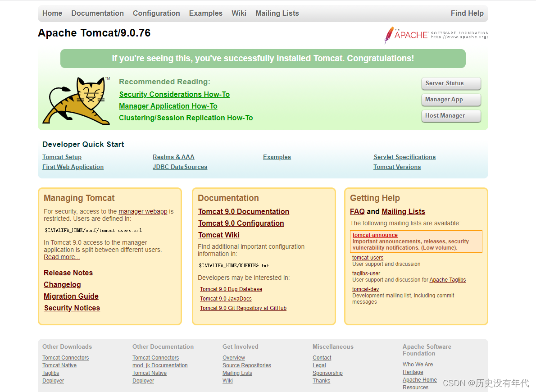The image size is (536, 392).
Task: Open Mailing Lists in the top navigation bar
Action: pyautogui.click(x=277, y=14)
